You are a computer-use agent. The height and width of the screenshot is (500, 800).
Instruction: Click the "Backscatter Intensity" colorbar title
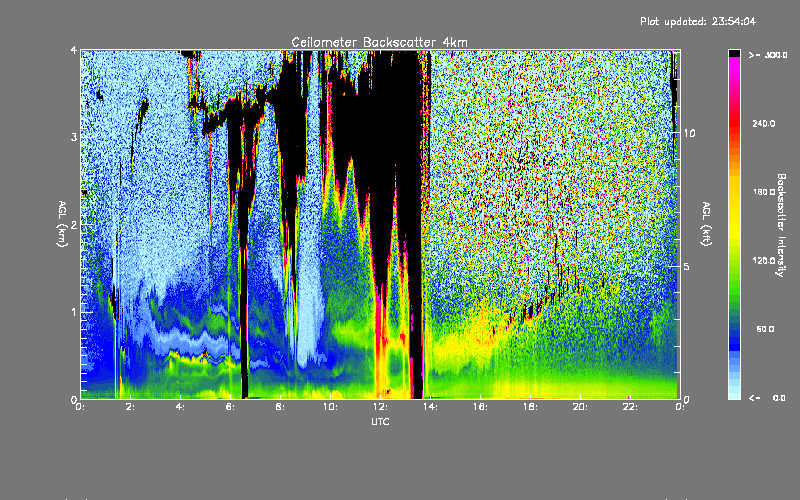pos(781,225)
